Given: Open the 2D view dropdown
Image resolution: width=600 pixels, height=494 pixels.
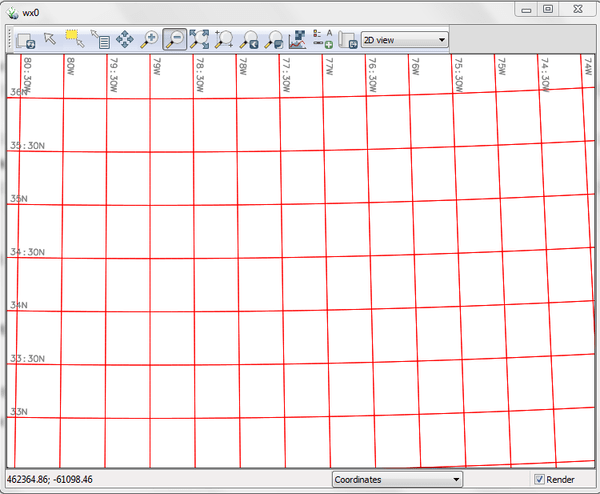Looking at the screenshot, I should pos(404,40).
